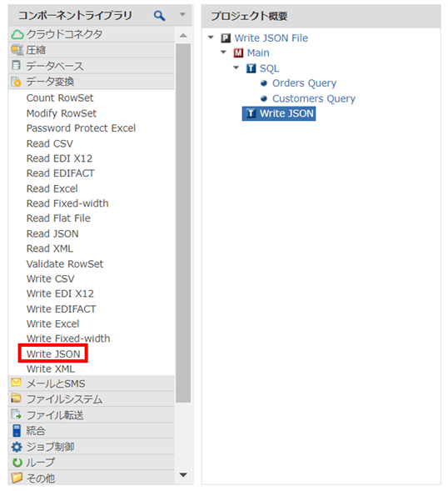Viewport: 448px width, 491px height.
Task: Open the Customers Query item
Action: [314, 98]
